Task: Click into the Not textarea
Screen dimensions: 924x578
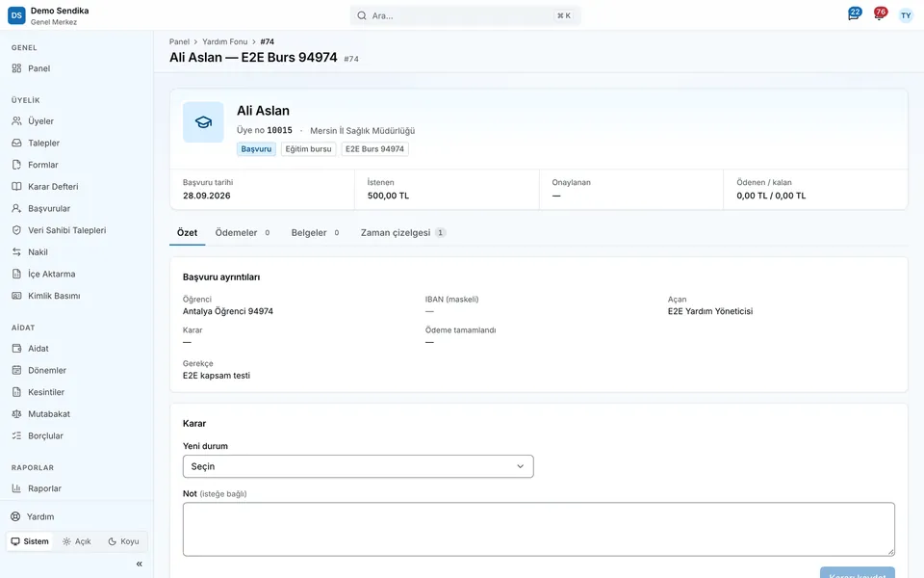Action: 539,529
